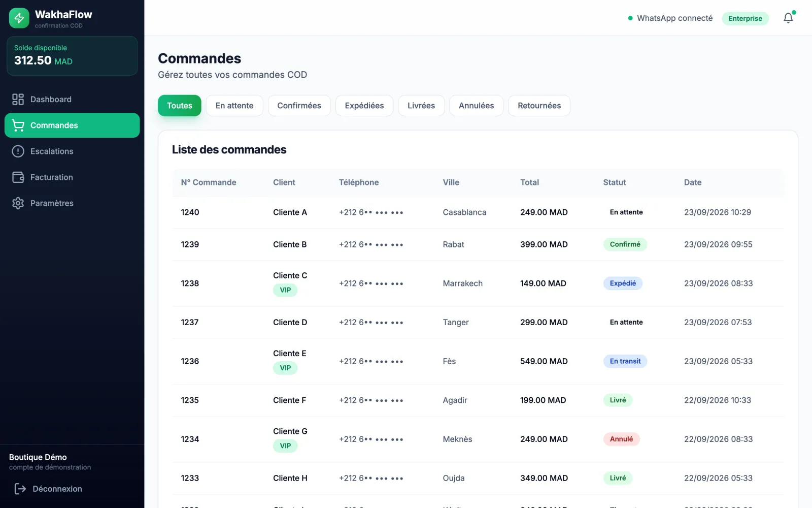The height and width of the screenshot is (508, 812).
Task: Click the Dashboard grid icon
Action: (x=18, y=99)
